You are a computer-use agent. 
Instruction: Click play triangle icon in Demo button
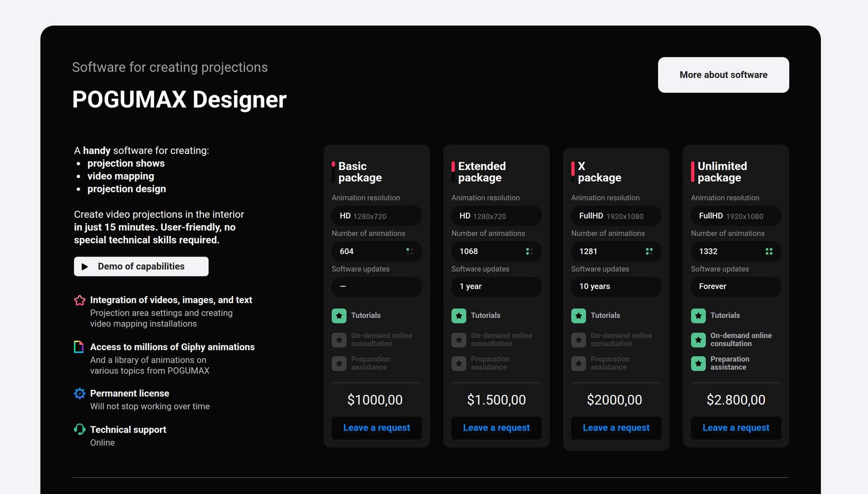85,267
